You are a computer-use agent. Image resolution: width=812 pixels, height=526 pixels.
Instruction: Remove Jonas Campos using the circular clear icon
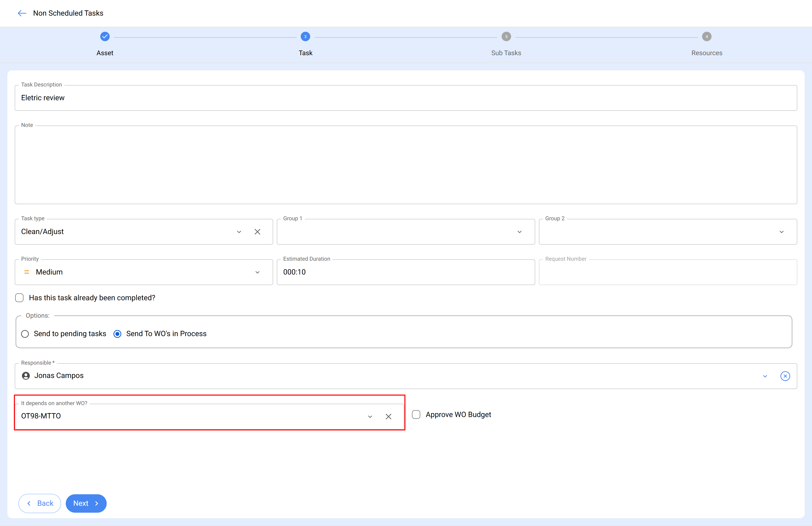(785, 376)
